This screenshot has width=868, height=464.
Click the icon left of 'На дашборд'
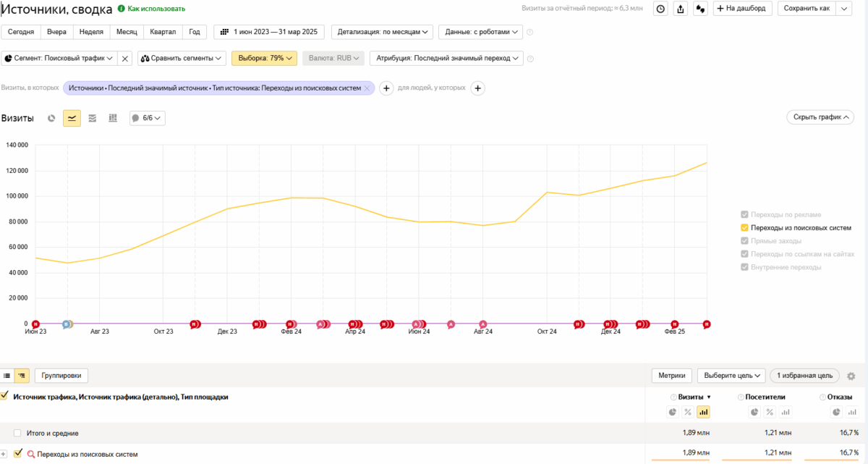tap(700, 9)
